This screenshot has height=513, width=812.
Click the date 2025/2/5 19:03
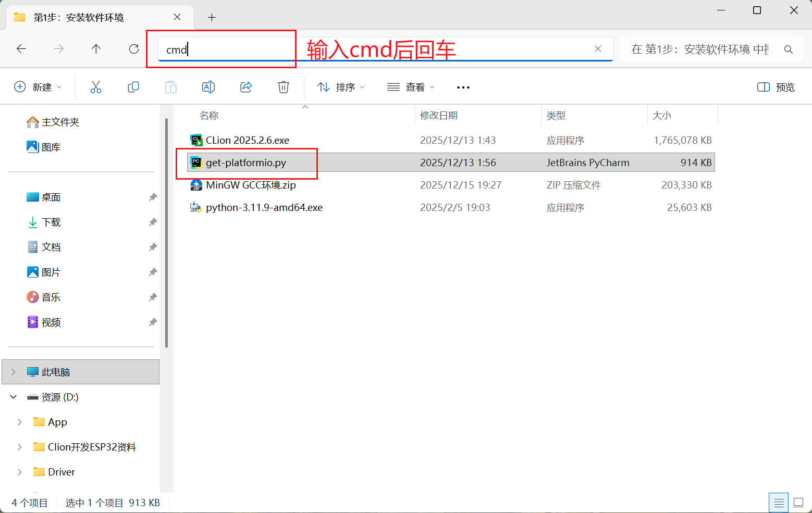(455, 207)
